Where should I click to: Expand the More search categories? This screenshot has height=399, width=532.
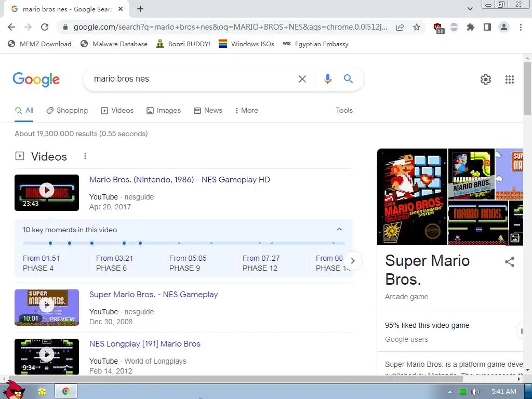pyautogui.click(x=247, y=111)
